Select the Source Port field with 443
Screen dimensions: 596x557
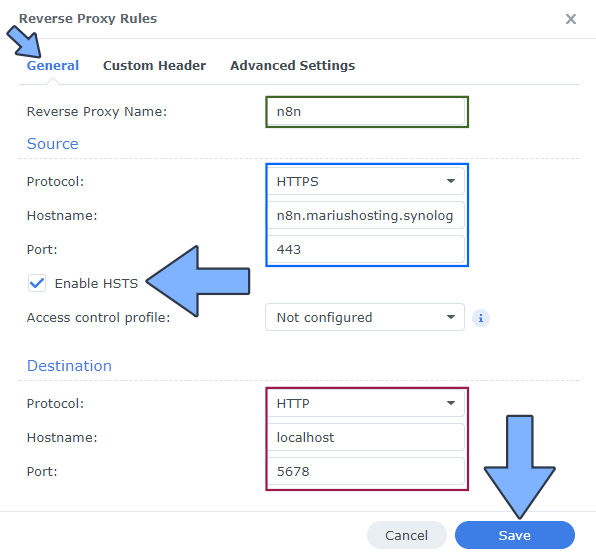click(x=365, y=249)
